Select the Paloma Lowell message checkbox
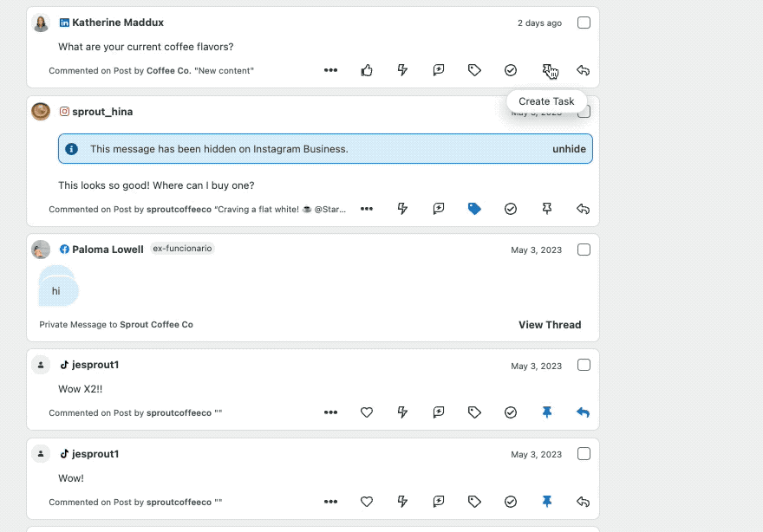 (584, 250)
